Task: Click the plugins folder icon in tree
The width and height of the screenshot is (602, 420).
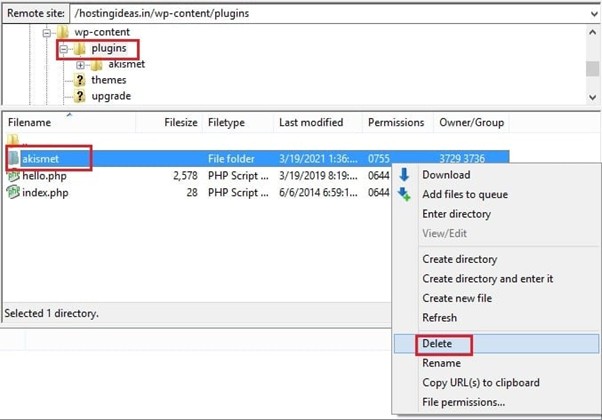Action: 81,48
